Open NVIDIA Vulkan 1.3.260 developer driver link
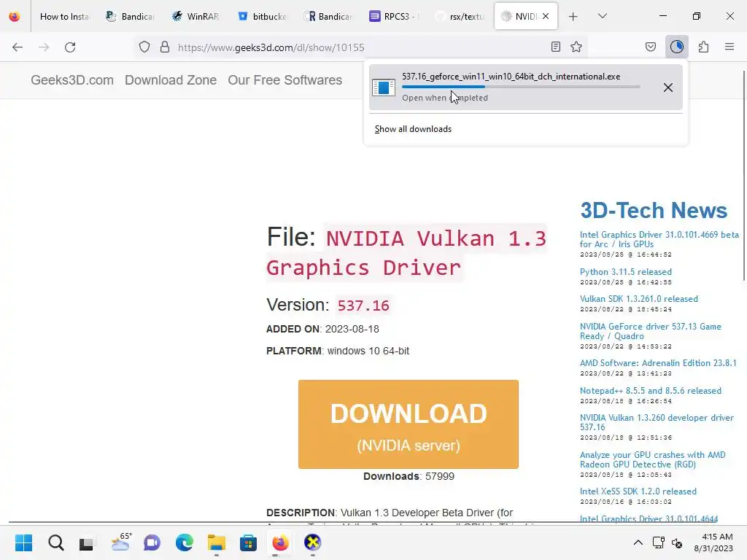Viewport: 747px width, 560px height. (x=657, y=422)
